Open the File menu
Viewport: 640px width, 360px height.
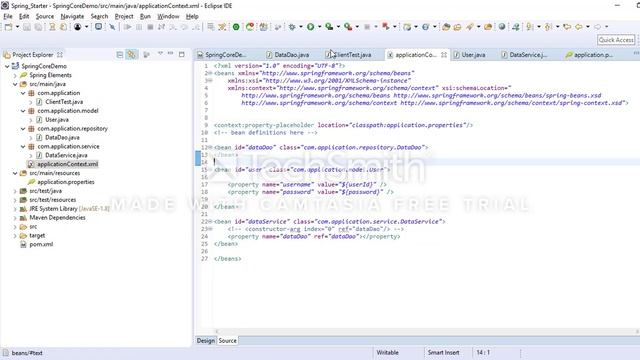click(x=8, y=16)
